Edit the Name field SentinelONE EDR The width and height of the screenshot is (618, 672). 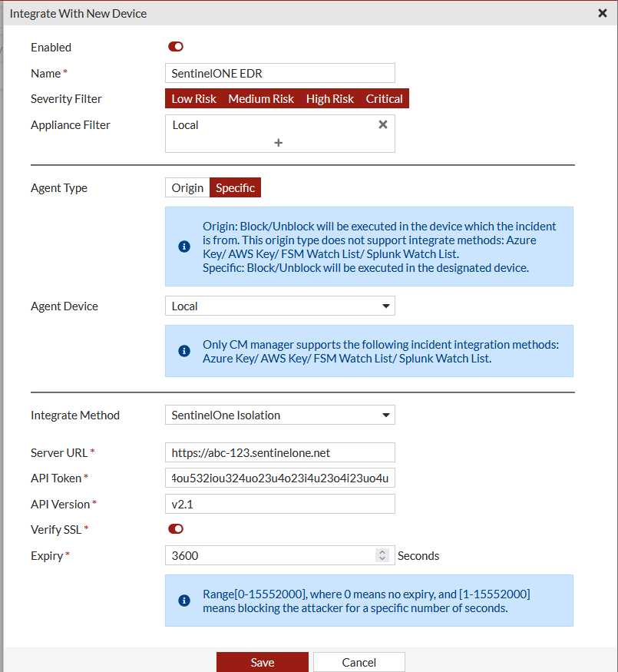(x=280, y=73)
